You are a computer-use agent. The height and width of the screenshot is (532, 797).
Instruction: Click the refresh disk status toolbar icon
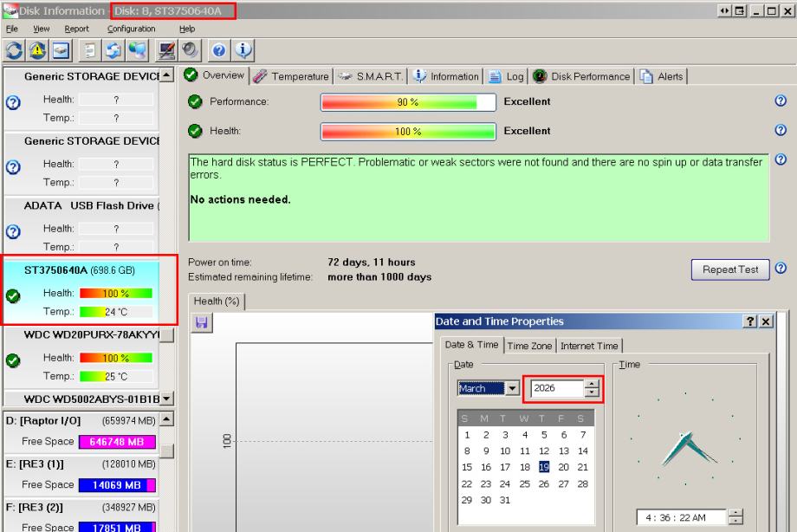click(14, 50)
